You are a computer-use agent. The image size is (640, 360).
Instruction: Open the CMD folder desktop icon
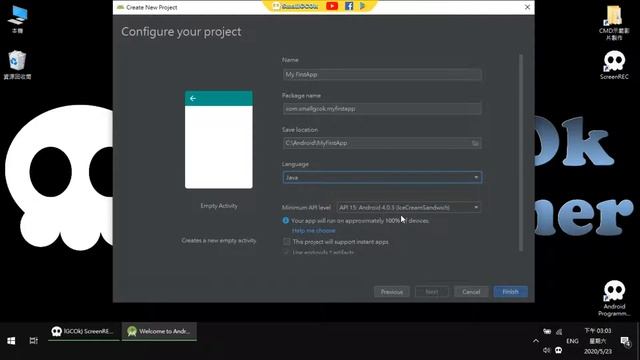pyautogui.click(x=613, y=22)
